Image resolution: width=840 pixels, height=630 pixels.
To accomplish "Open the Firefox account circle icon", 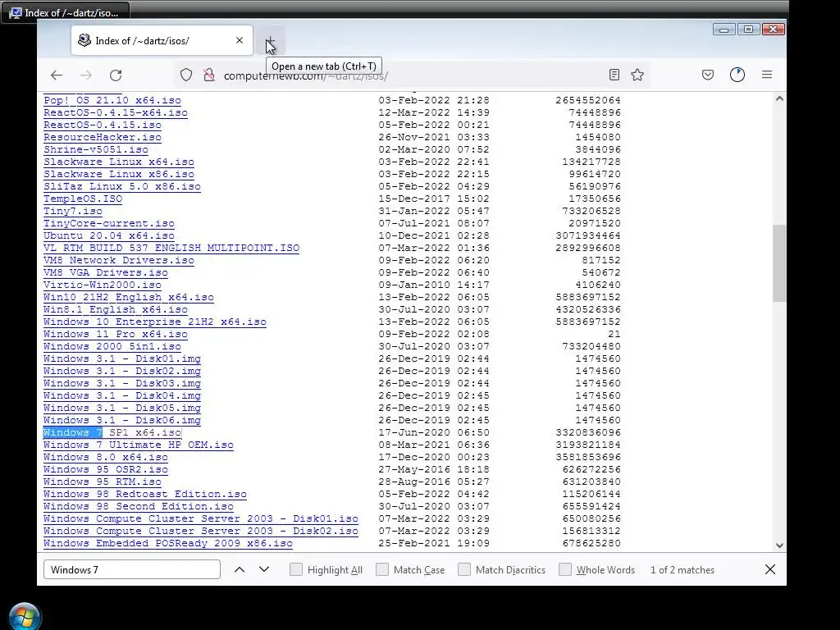I will 737,75.
